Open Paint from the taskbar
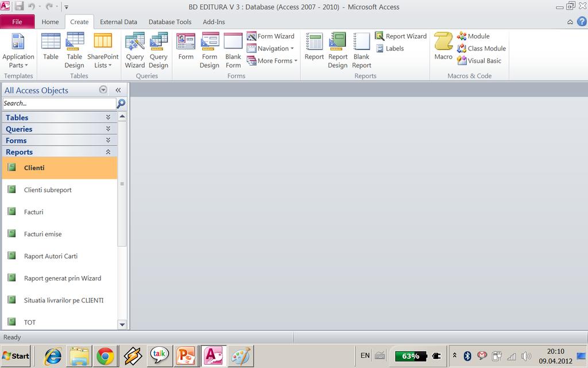 241,356
